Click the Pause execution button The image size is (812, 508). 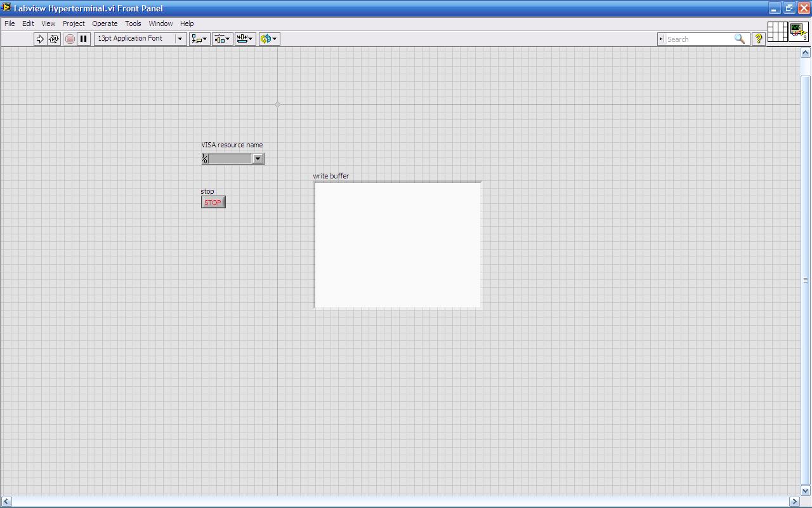pos(83,39)
